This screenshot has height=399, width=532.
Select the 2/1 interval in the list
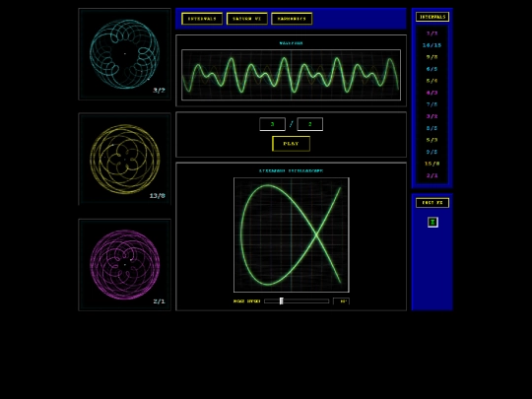pos(432,175)
